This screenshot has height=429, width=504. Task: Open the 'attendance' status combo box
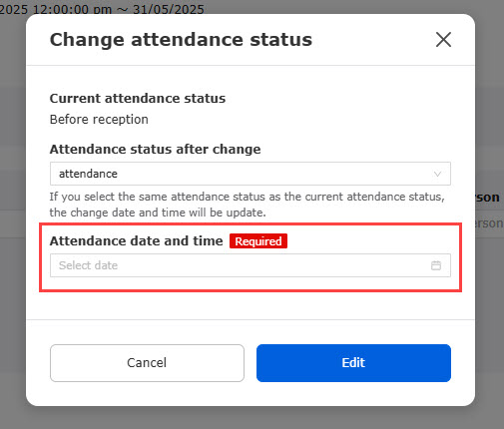tap(251, 174)
